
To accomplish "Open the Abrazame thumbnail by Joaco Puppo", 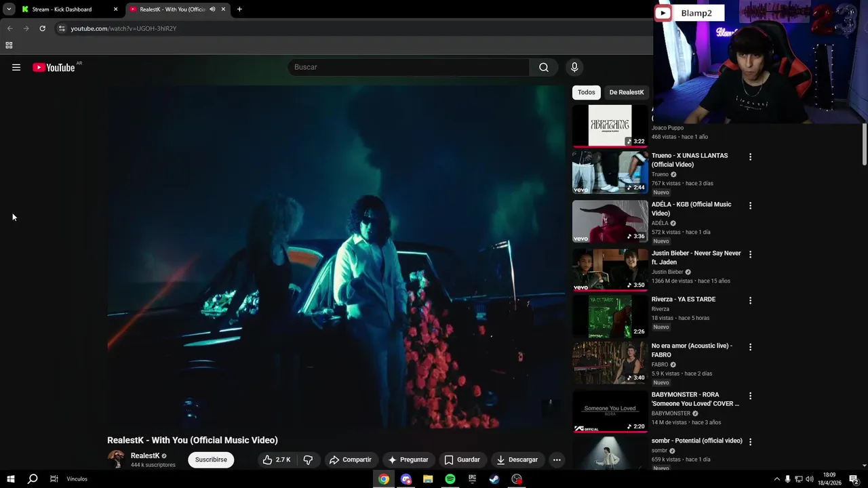I will (610, 125).
